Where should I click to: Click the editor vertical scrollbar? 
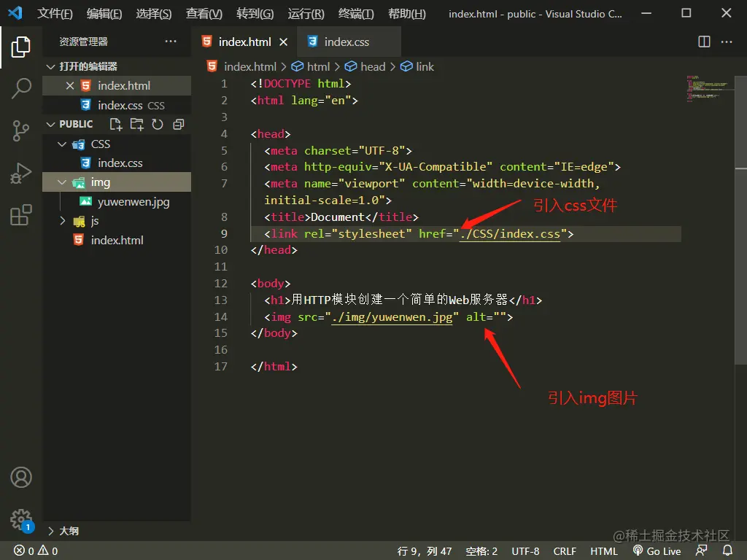[x=741, y=220]
